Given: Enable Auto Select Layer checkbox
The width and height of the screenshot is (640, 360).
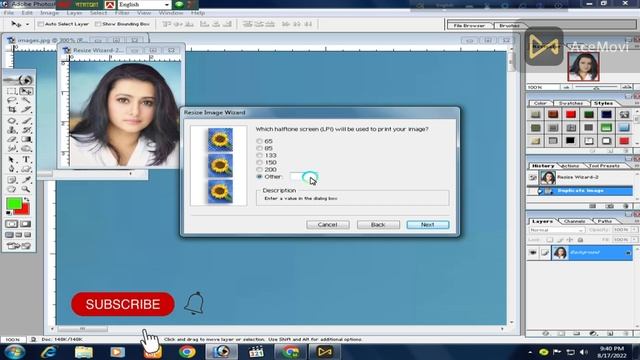Looking at the screenshot, I should 40,24.
